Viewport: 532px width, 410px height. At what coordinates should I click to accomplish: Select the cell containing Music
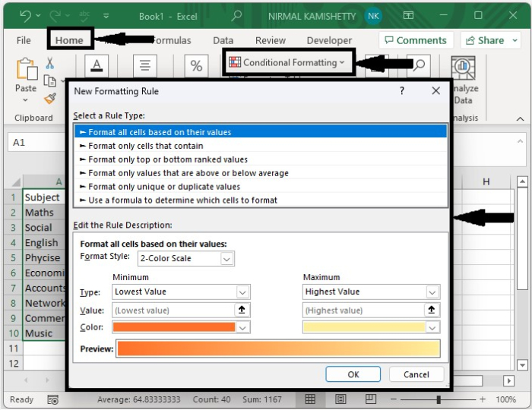(x=44, y=333)
